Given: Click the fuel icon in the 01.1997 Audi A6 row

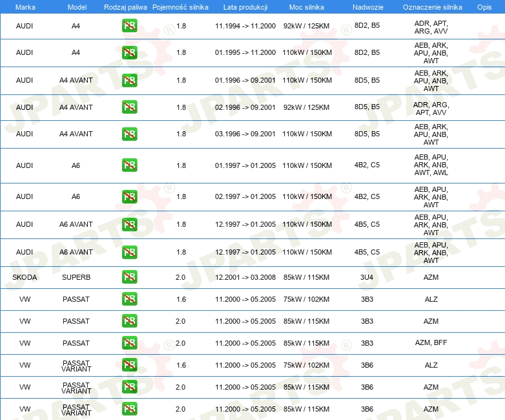Looking at the screenshot, I should click(x=129, y=165).
